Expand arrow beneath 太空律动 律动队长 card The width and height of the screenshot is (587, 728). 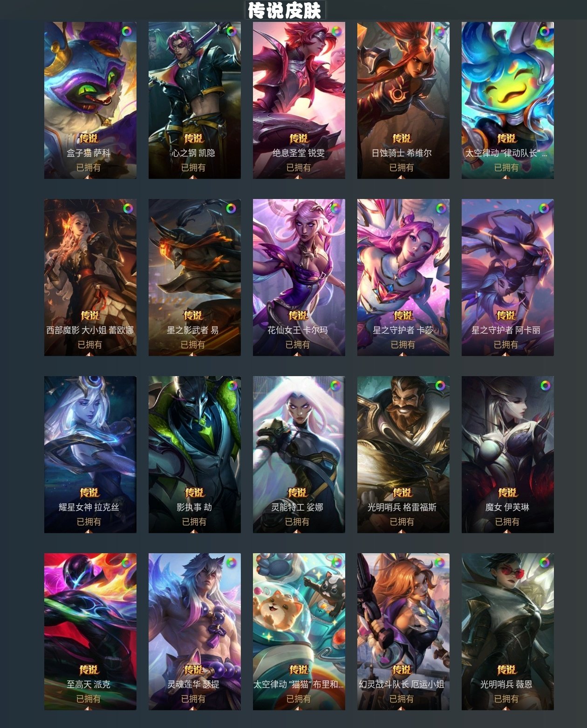tap(506, 177)
